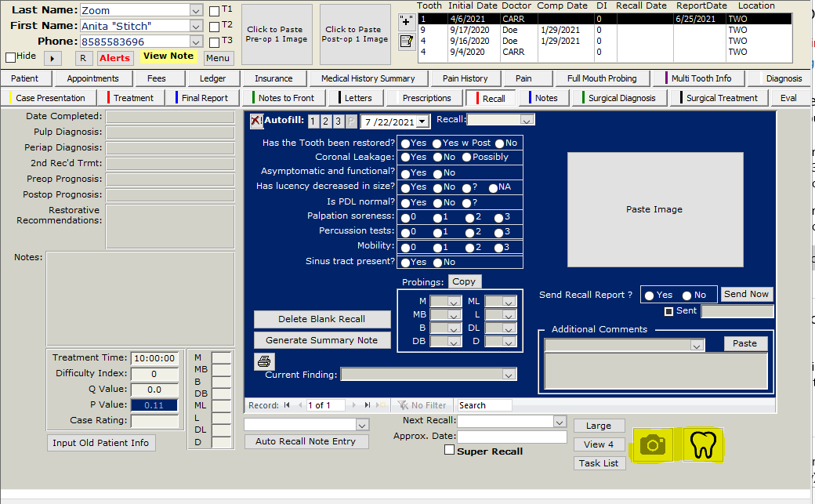Click the record Search field
815x504 pixels.
tap(484, 405)
